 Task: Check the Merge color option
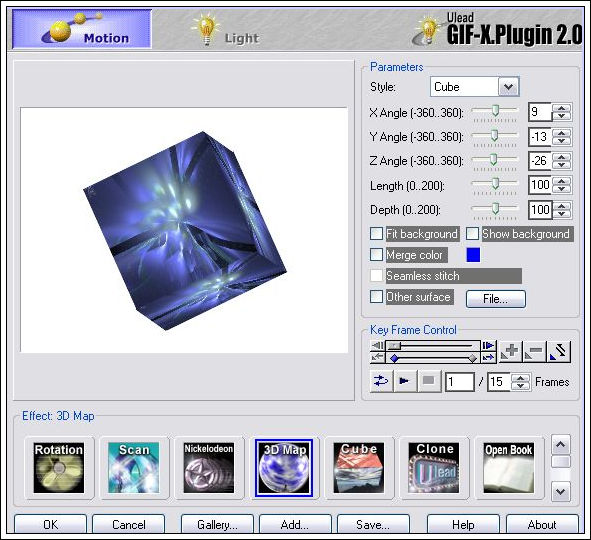click(x=376, y=255)
